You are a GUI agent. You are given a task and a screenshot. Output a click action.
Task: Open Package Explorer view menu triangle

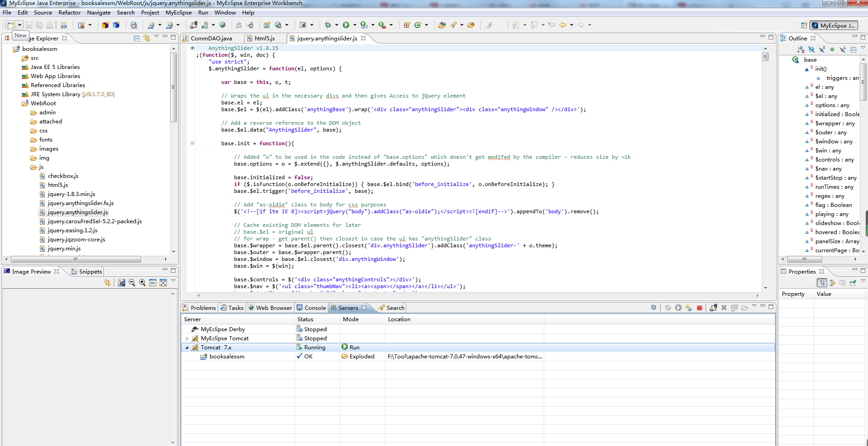(156, 36)
